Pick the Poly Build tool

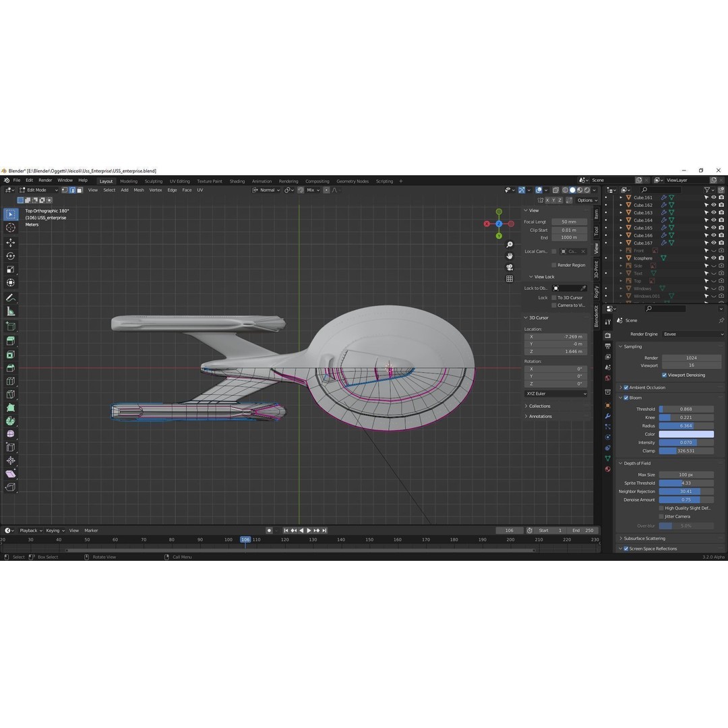pyautogui.click(x=11, y=408)
